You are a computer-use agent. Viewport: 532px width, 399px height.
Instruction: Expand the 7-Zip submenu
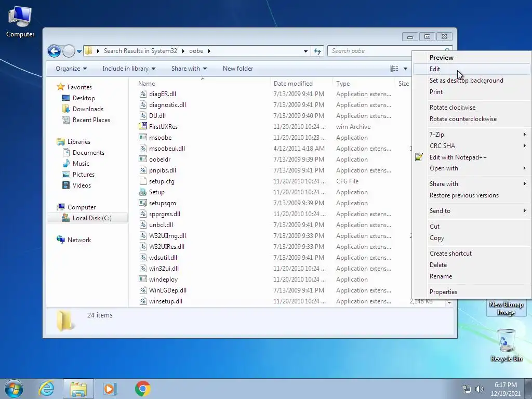[472, 135]
